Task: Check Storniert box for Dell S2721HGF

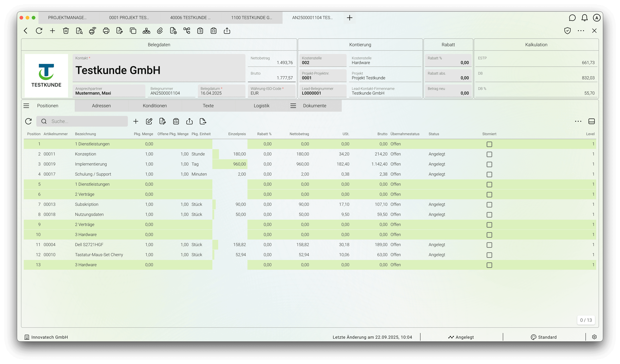Action: coord(489,245)
